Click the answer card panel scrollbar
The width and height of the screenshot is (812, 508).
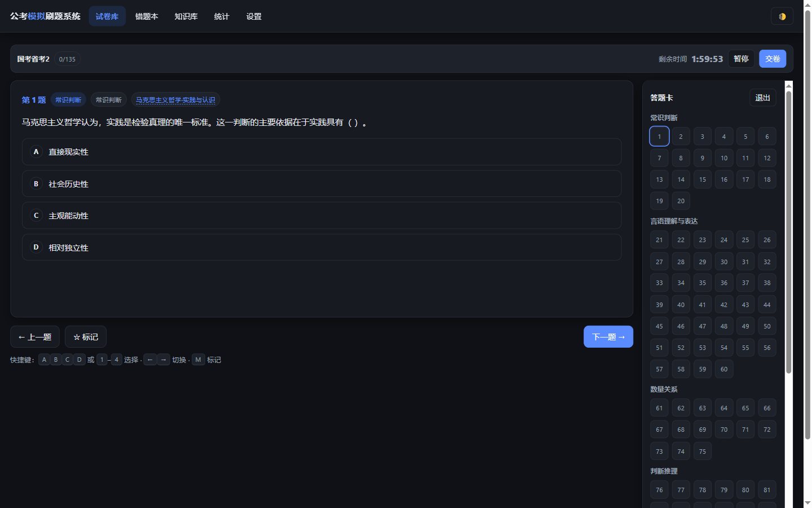pyautogui.click(x=789, y=231)
